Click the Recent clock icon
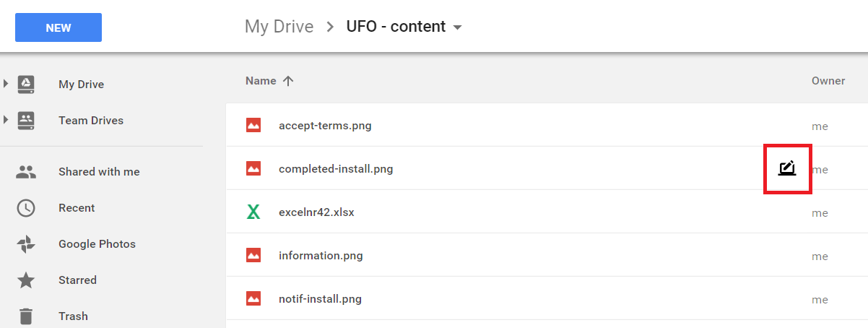This screenshot has width=868, height=328. [26, 208]
